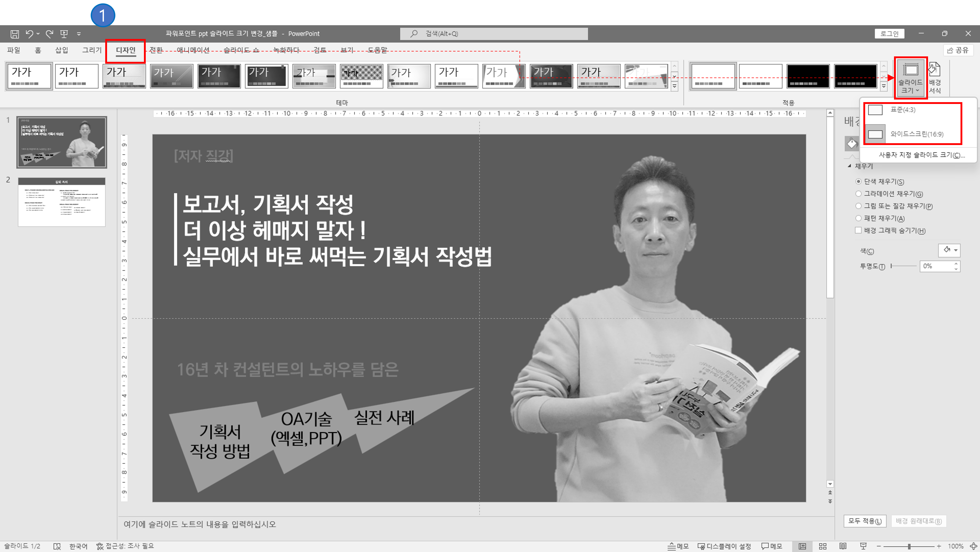
Task: Select 패턴 채우기 radio option
Action: pyautogui.click(x=858, y=218)
